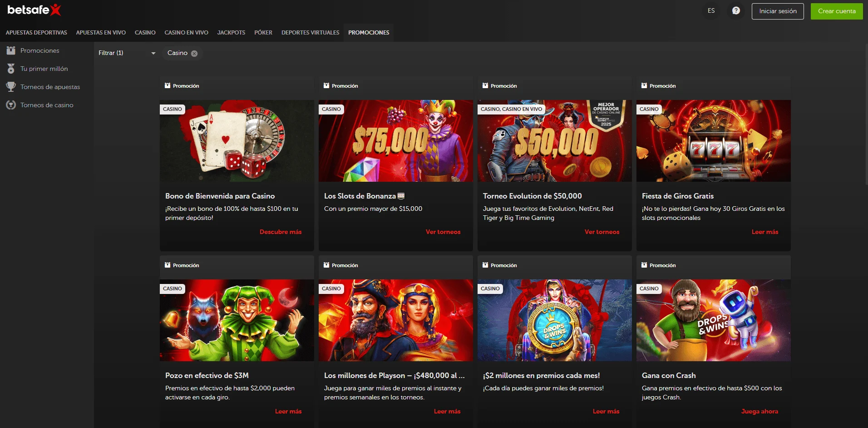This screenshot has width=868, height=428.
Task: Click the Promociones gift icon in sidebar
Action: click(11, 50)
